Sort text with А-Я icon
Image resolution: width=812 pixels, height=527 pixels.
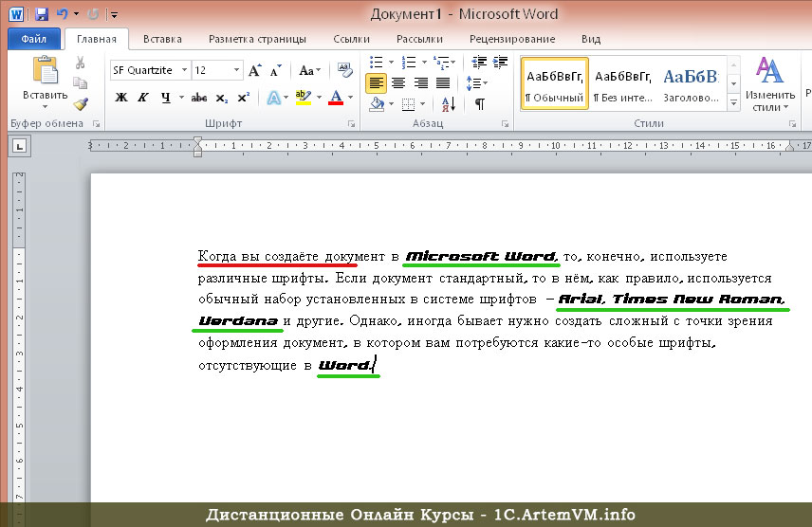click(x=449, y=104)
